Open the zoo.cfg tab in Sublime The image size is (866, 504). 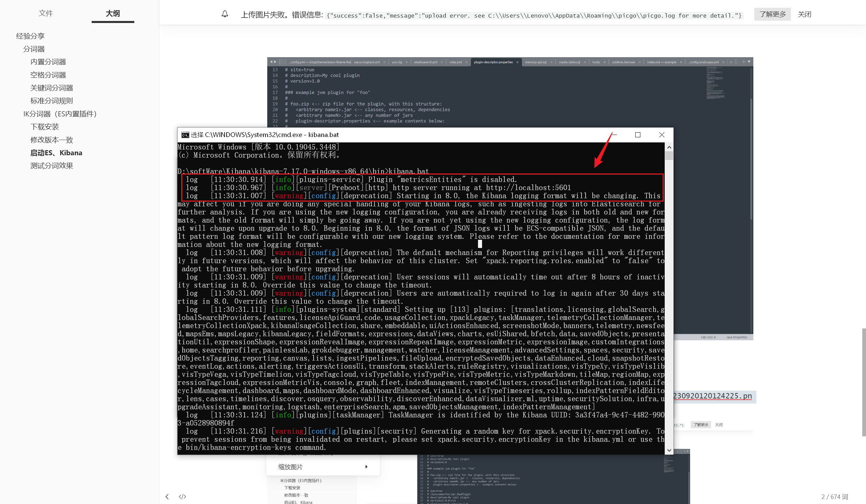click(x=397, y=62)
